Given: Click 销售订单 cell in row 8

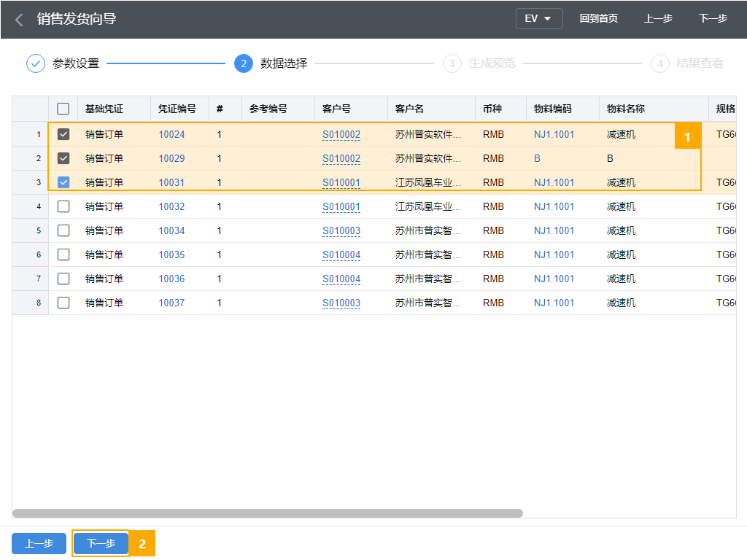Looking at the screenshot, I should click(104, 303).
